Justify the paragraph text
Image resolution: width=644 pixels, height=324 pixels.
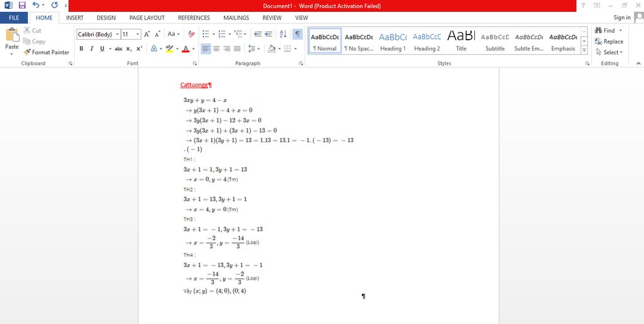pos(237,49)
